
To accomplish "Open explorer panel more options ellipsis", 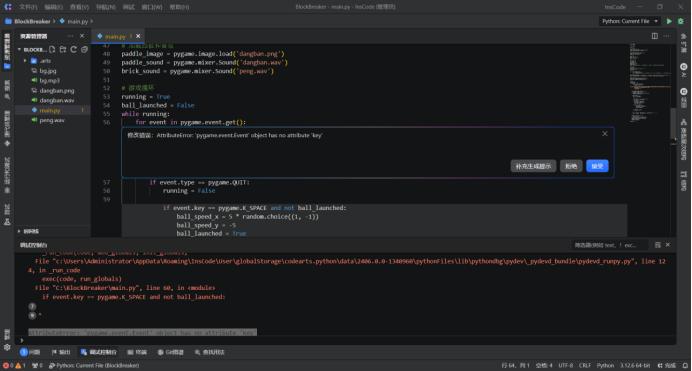I will [71, 36].
